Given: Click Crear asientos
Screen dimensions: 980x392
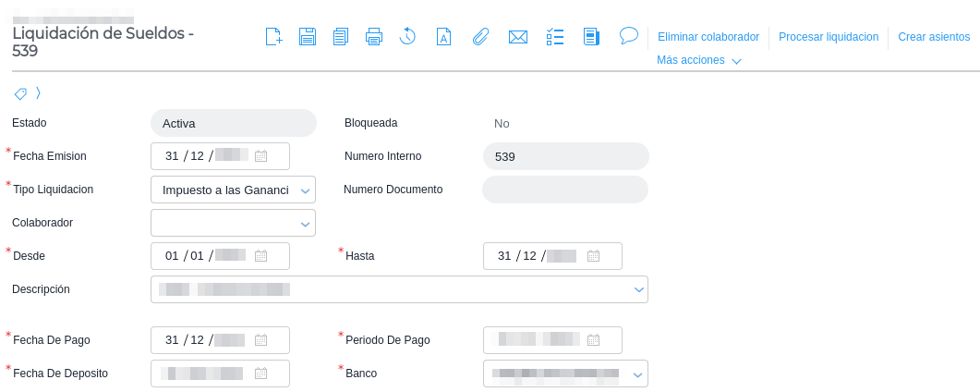Looking at the screenshot, I should pyautogui.click(x=934, y=37).
